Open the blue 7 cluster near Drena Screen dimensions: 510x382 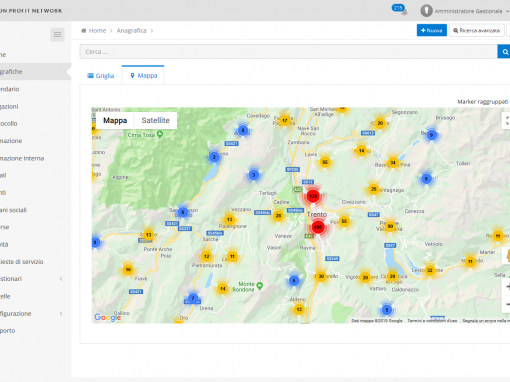[193, 298]
